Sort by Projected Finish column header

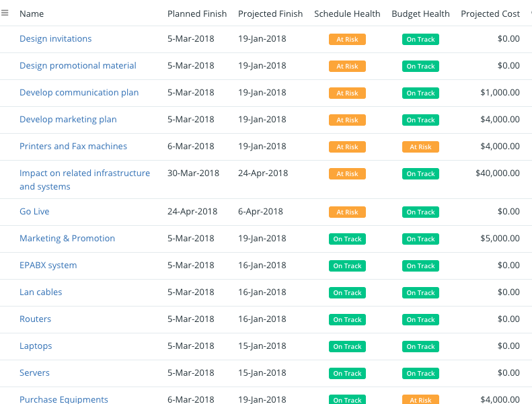click(x=270, y=14)
